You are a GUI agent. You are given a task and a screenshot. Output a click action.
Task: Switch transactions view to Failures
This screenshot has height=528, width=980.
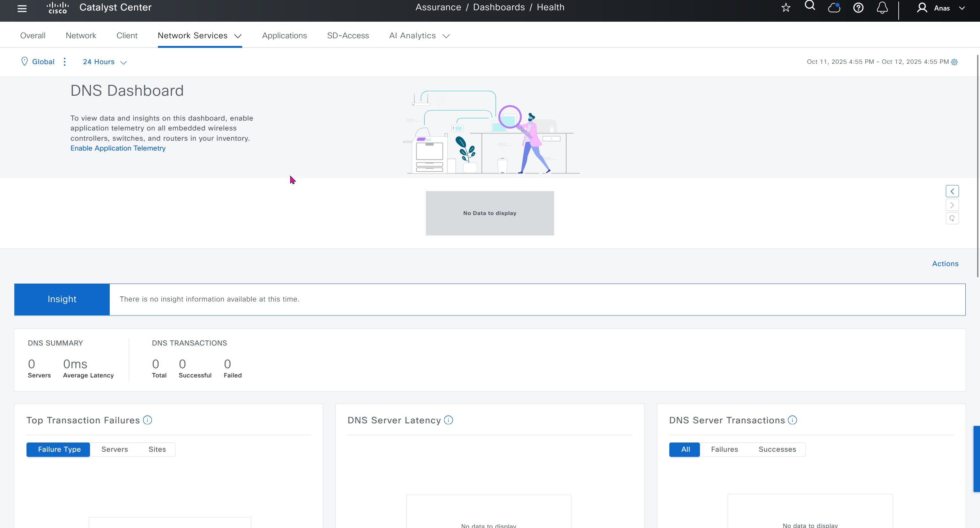click(724, 449)
